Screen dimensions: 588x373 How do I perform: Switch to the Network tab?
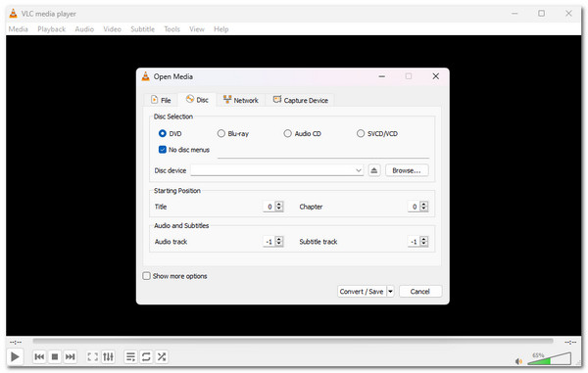pyautogui.click(x=241, y=100)
